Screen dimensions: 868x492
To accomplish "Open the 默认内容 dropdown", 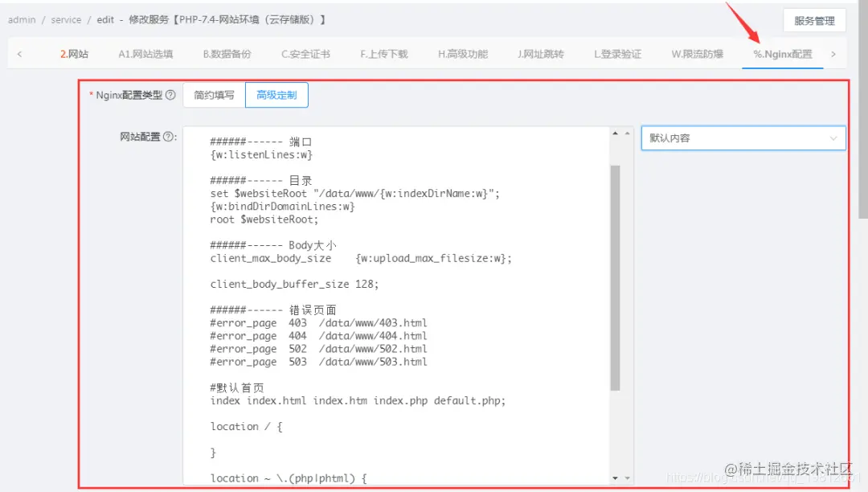I will [x=742, y=137].
